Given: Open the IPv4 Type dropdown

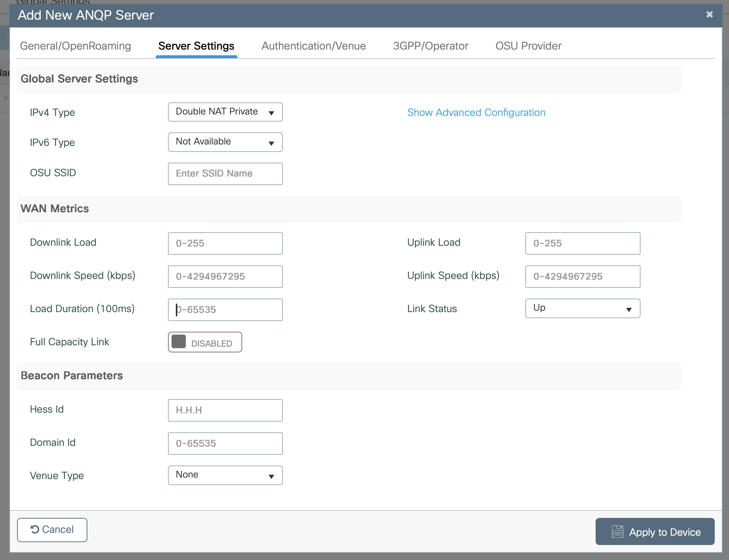Looking at the screenshot, I should [225, 112].
